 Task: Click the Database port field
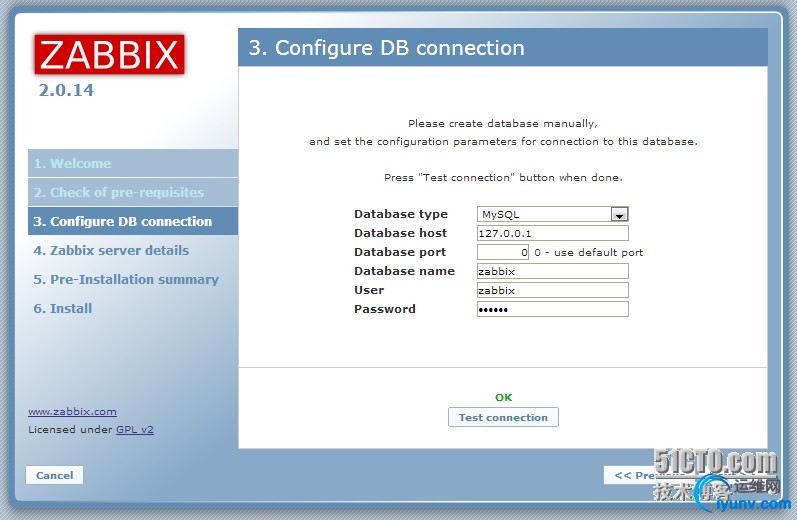(x=503, y=252)
